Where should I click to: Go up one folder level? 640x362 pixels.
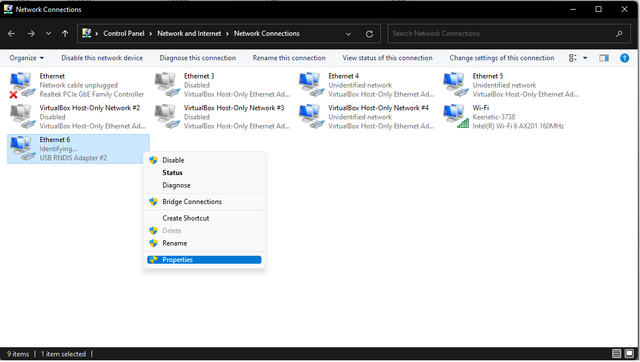pyautogui.click(x=65, y=33)
